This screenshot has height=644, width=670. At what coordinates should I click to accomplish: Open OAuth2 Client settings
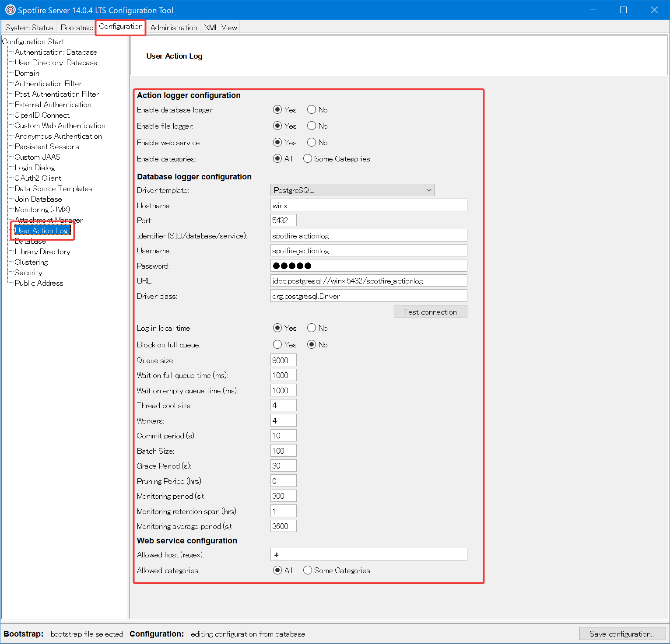[38, 178]
